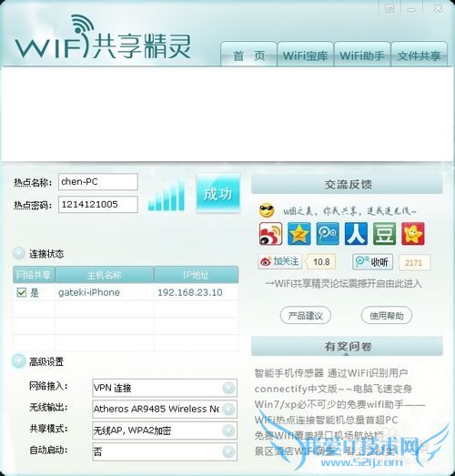Click the 10.8 Weibo follower count
The width and height of the screenshot is (455, 476).
coord(321,262)
